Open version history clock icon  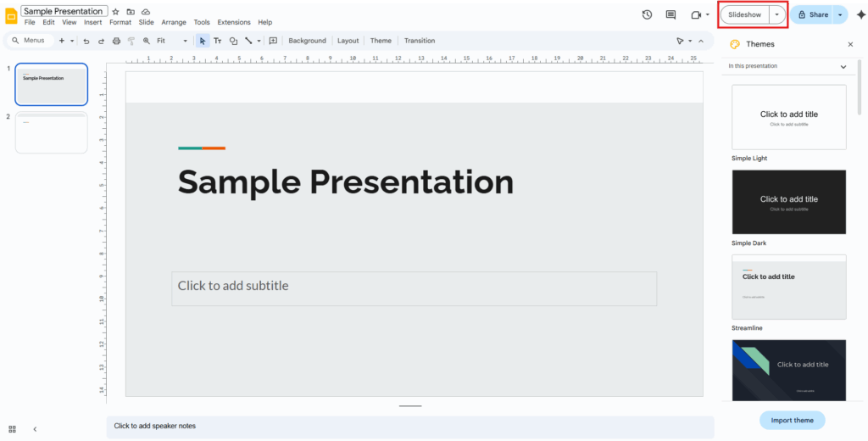point(647,14)
